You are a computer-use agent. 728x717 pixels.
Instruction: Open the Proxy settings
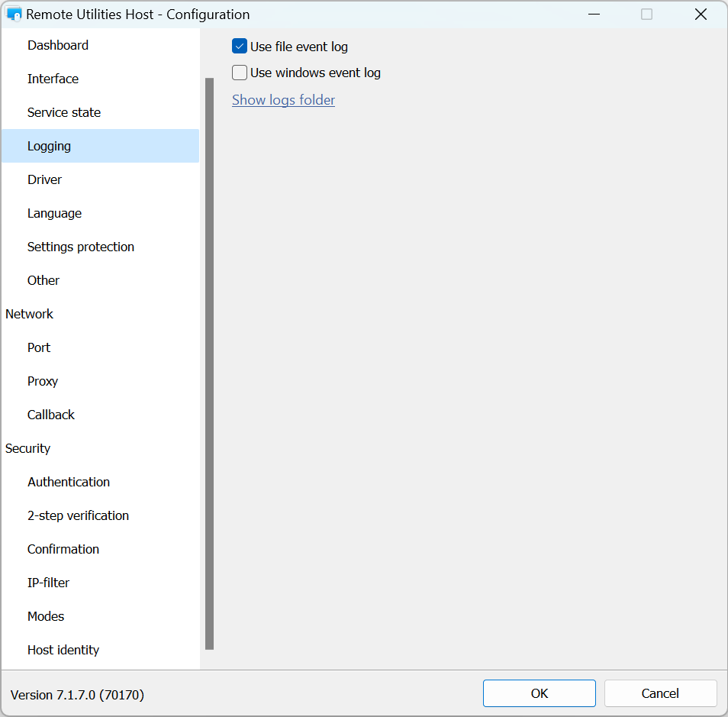[43, 381]
